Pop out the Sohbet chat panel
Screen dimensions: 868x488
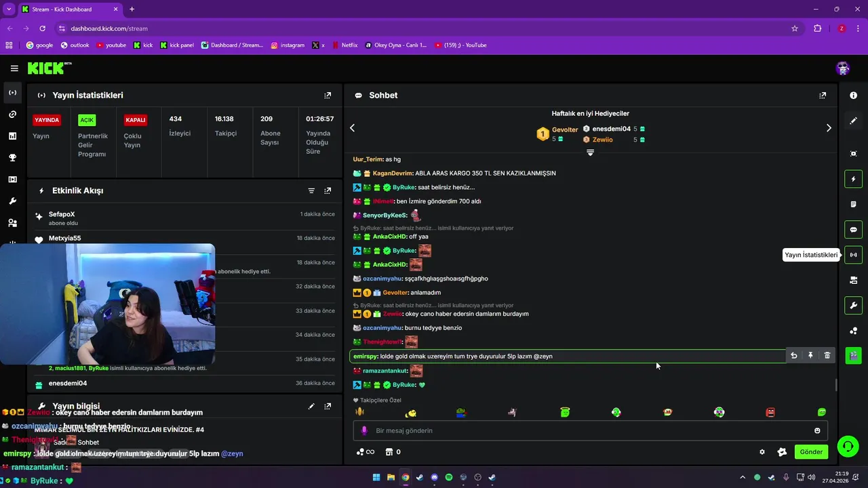pos(823,96)
